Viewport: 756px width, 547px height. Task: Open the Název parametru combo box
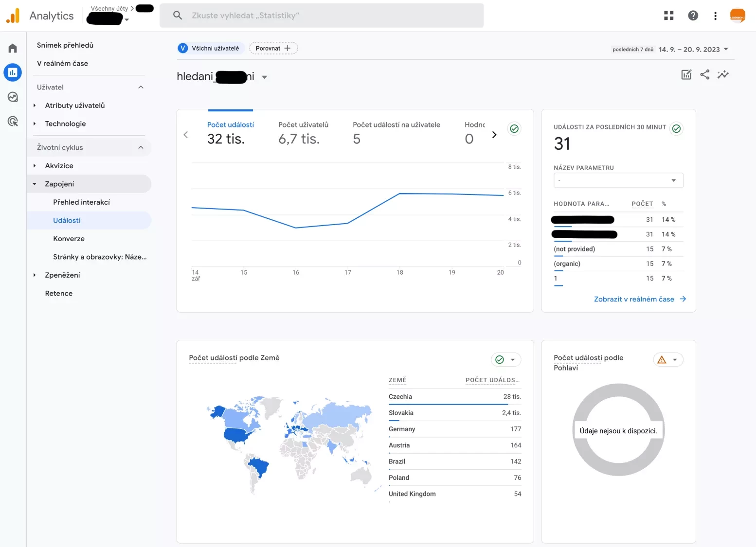[x=618, y=180]
